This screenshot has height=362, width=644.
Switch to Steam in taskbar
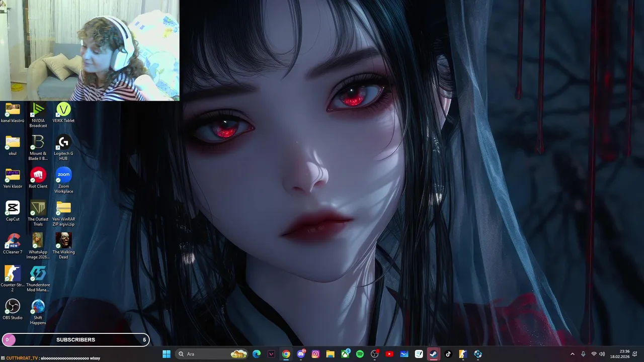(x=433, y=354)
